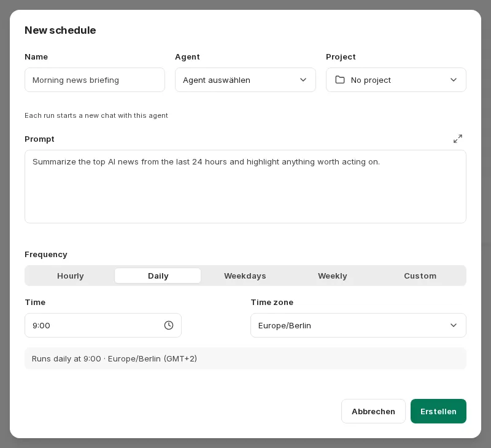Image resolution: width=491 pixels, height=448 pixels.
Task: Click the Time field showing 9:00
Action: (103, 325)
